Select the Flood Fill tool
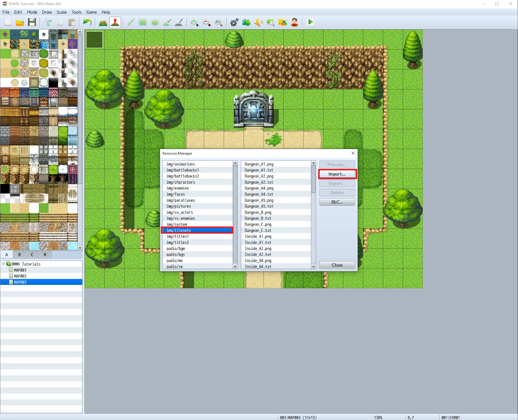 pyautogui.click(x=167, y=22)
